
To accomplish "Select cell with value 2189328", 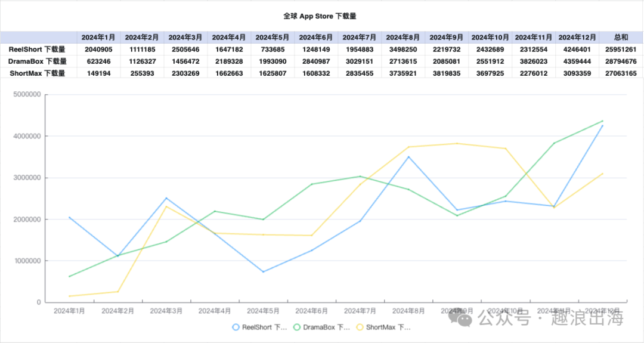I will (x=229, y=61).
